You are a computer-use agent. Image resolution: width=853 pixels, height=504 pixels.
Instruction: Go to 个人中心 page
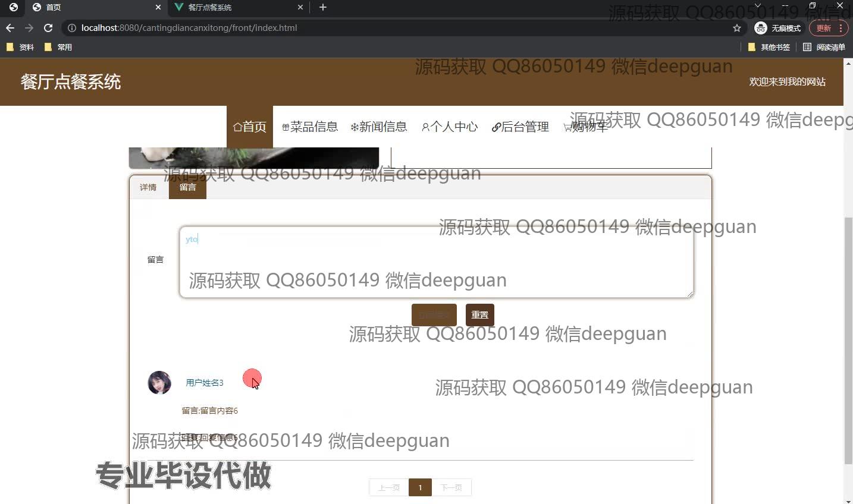(450, 127)
